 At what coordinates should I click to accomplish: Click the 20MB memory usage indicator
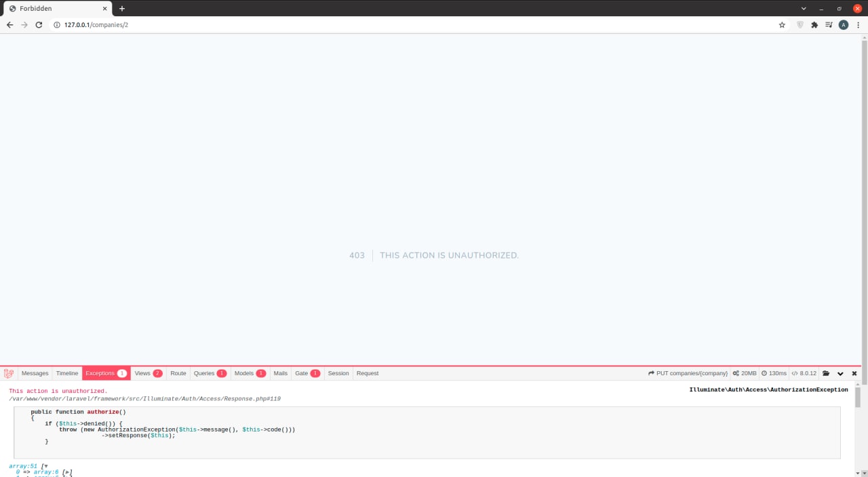click(745, 373)
